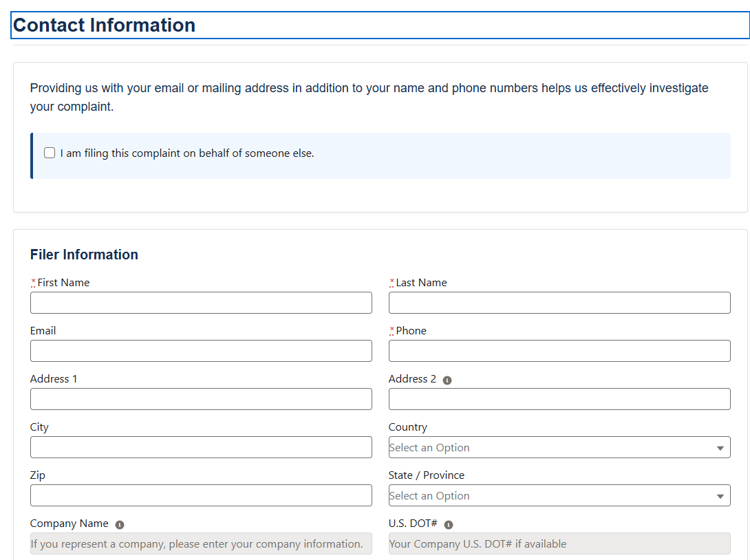Click the Address 2 text field

point(559,399)
